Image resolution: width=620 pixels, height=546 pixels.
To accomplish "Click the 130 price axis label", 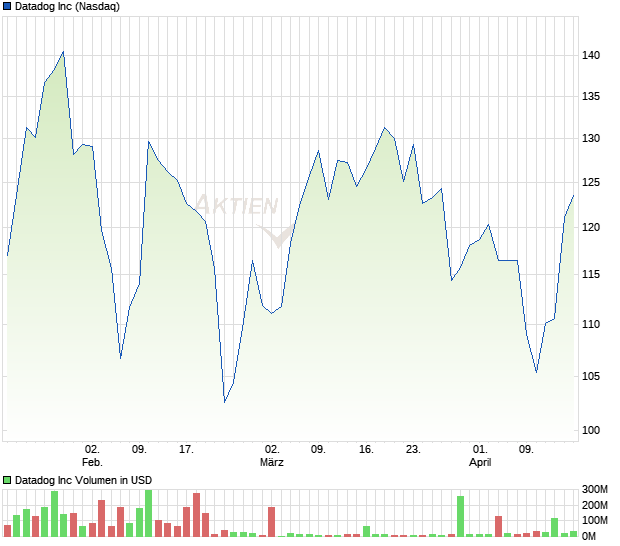I will click(x=591, y=138).
